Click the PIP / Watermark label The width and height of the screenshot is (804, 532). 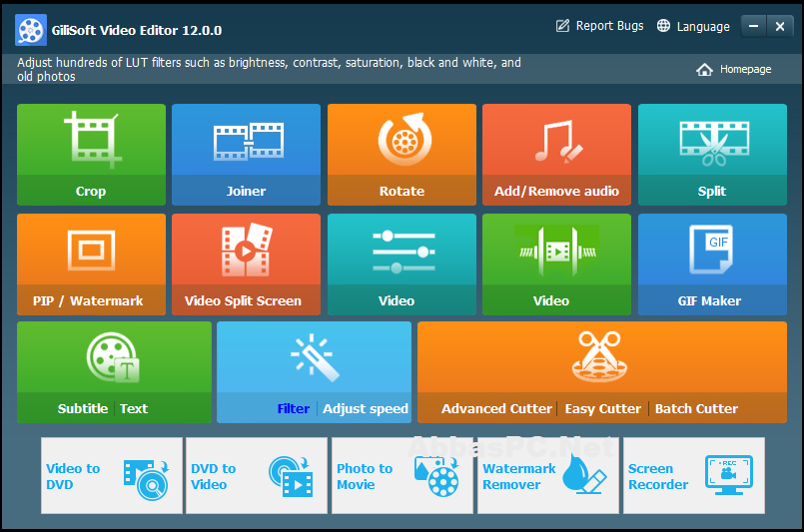(88, 301)
